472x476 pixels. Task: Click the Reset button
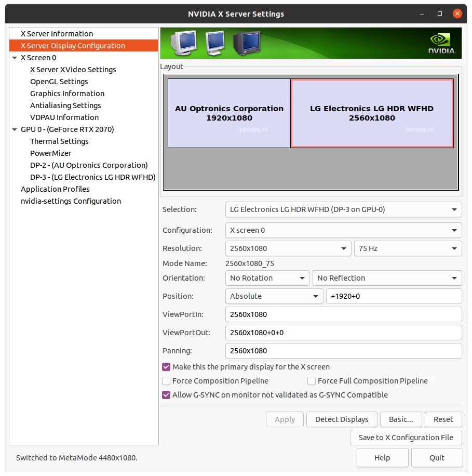point(443,419)
